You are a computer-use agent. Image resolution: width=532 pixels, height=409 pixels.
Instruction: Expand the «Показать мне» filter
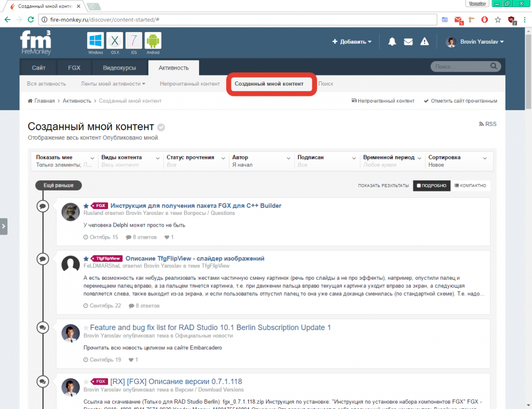[x=65, y=161]
